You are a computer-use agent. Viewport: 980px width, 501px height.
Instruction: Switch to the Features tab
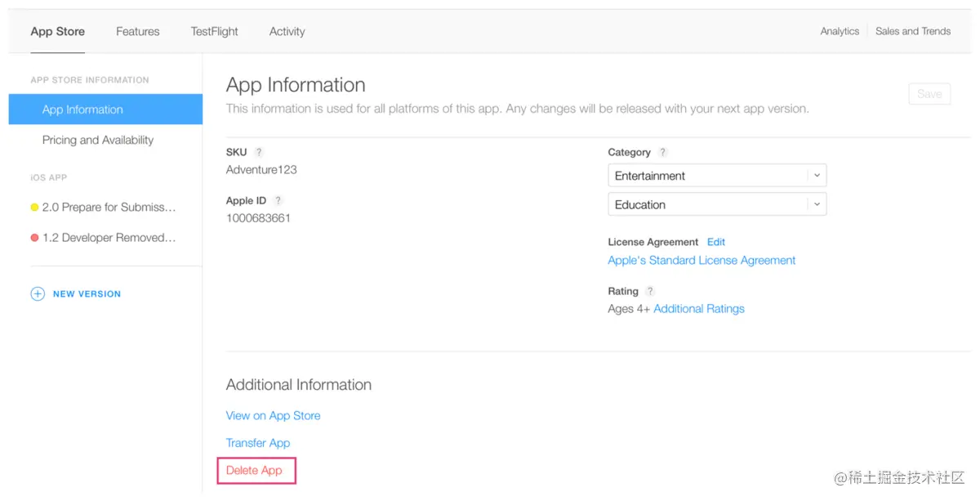[138, 32]
